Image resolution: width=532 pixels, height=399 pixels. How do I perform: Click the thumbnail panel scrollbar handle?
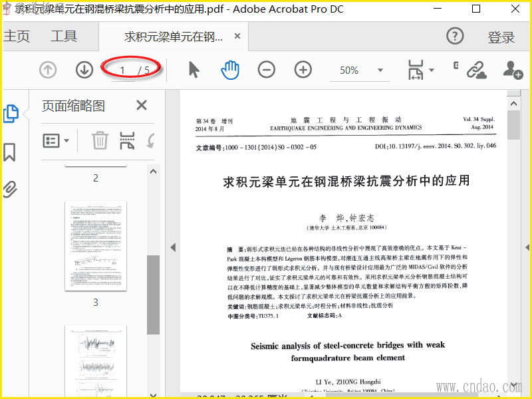tap(154, 295)
